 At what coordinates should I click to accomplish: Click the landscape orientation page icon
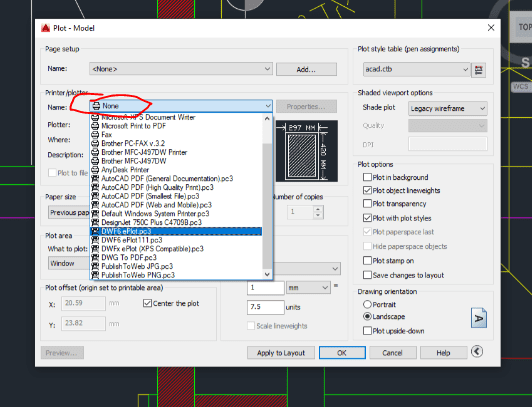479,318
